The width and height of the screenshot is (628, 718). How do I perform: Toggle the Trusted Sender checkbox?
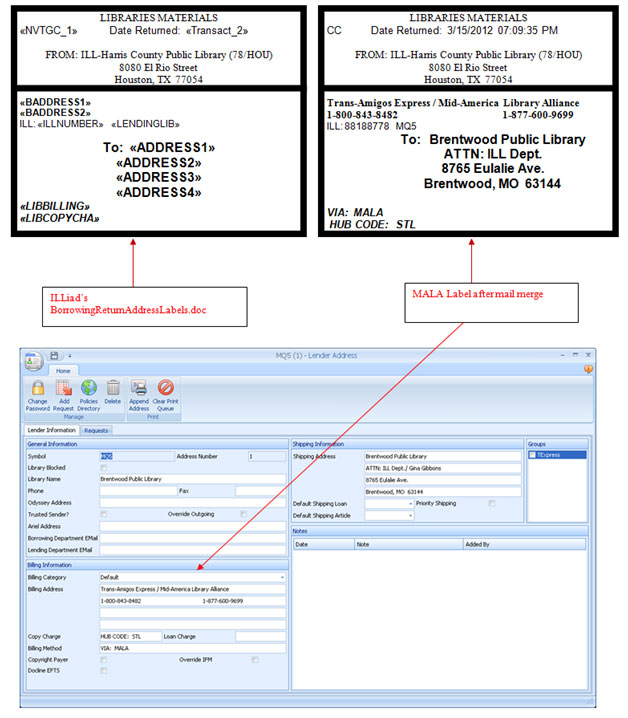point(104,514)
